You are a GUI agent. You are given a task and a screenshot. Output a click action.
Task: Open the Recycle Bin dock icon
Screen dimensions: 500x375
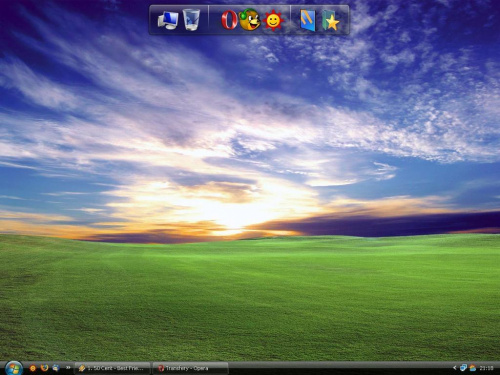tap(191, 20)
